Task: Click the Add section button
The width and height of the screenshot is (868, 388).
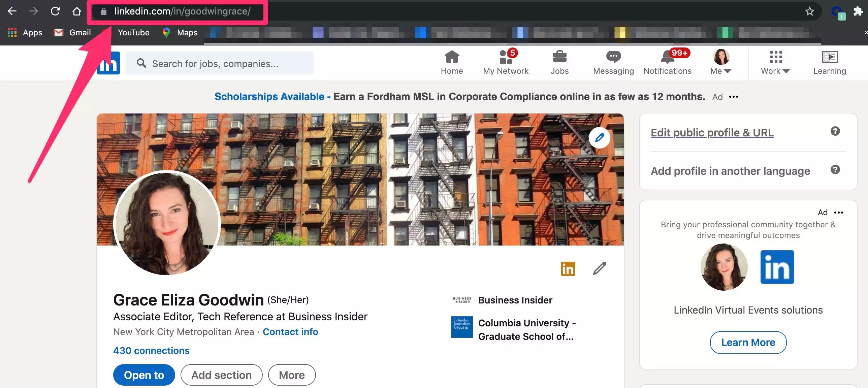Action: [x=221, y=375]
